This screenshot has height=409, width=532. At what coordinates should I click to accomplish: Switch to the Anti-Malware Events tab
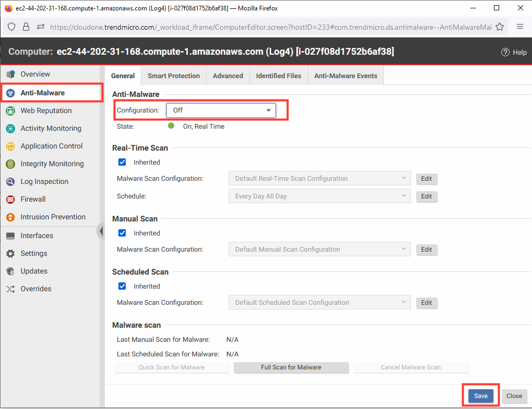[x=346, y=76]
